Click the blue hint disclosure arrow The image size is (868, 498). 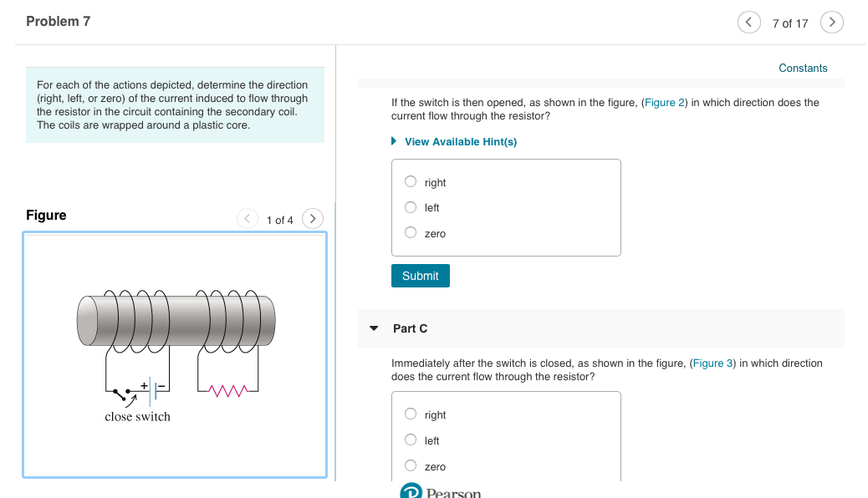pos(394,141)
